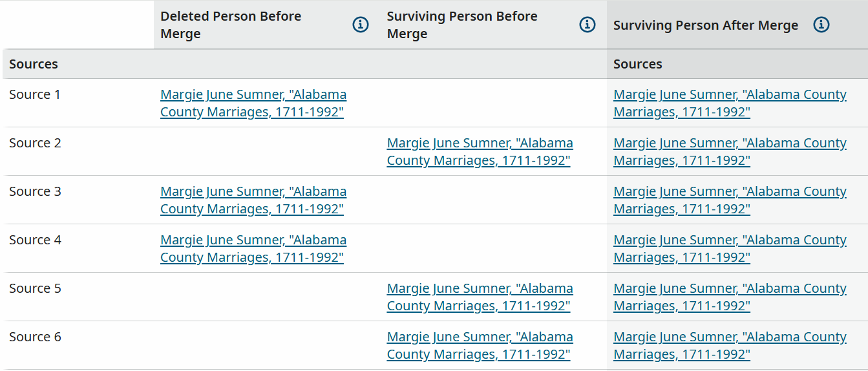Open Source 4 link in After Merge column
Viewport: 868px width, 371px height.
tap(729, 249)
